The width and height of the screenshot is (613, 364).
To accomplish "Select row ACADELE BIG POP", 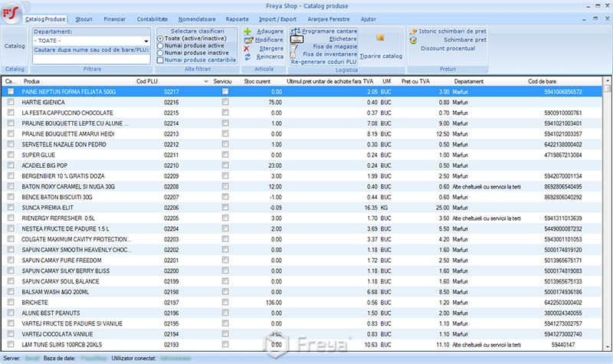I will pos(301,166).
